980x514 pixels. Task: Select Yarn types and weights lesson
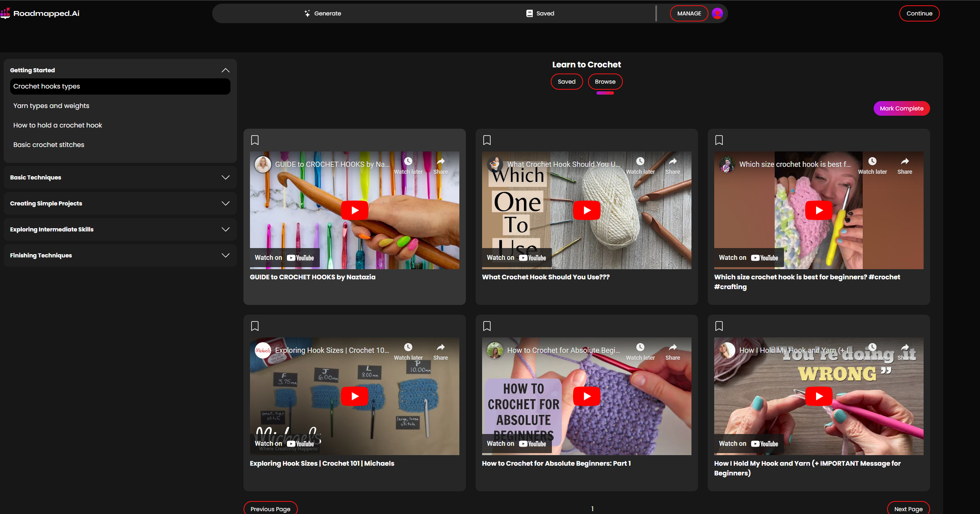coord(51,106)
